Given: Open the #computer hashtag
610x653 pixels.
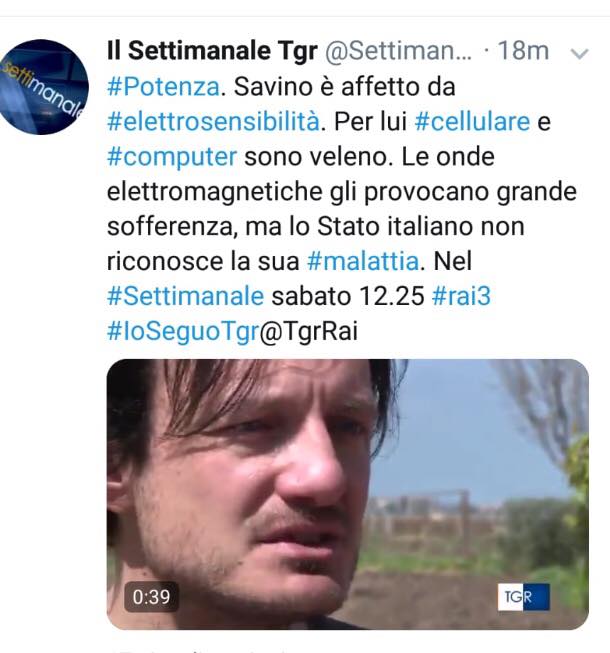Looking at the screenshot, I should coord(172,157).
